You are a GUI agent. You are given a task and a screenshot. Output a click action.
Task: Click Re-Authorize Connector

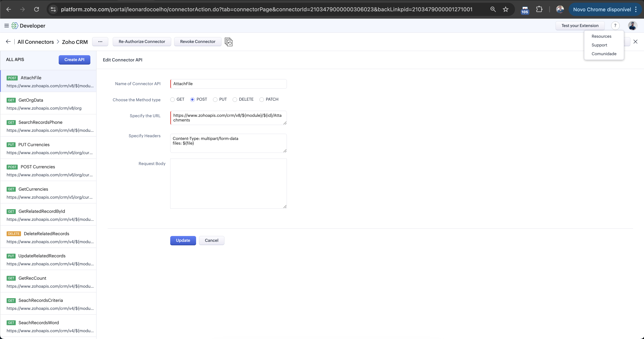coord(142,41)
